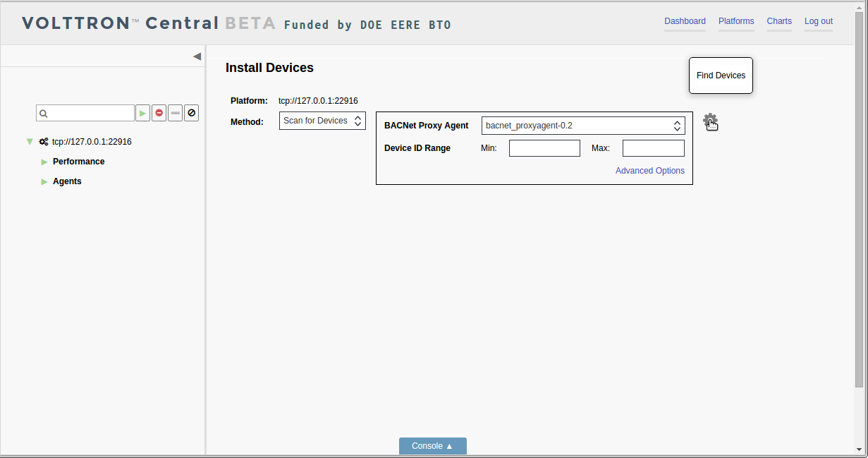Image resolution: width=868 pixels, height=458 pixels.
Task: Select the Performance tree item label
Action: point(78,162)
